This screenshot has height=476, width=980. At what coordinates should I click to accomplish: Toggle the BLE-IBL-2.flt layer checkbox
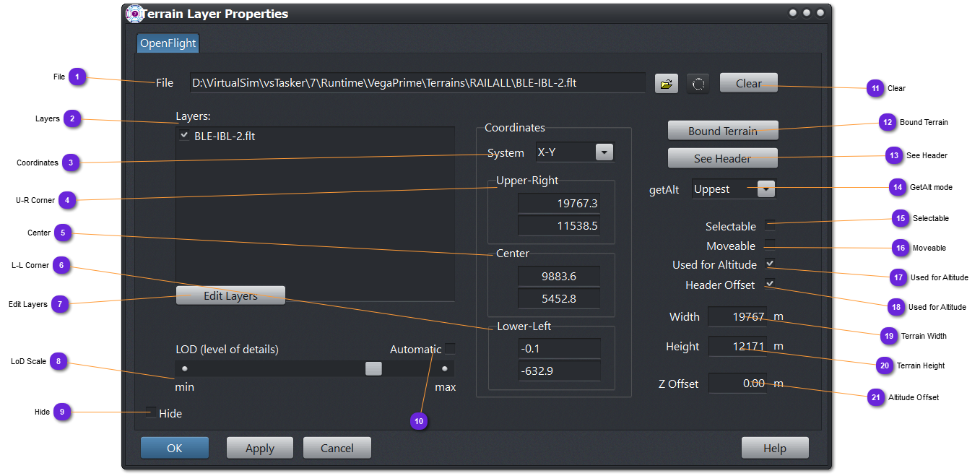click(x=185, y=136)
